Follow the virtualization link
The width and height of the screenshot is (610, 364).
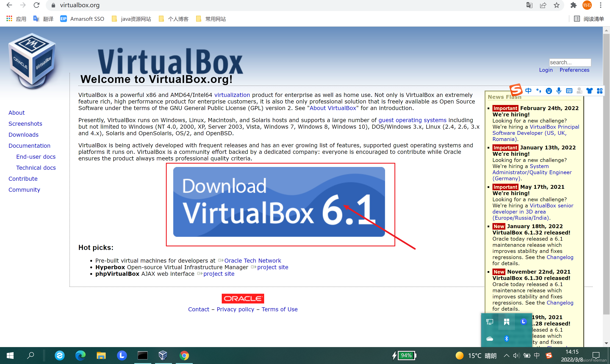[232, 95]
